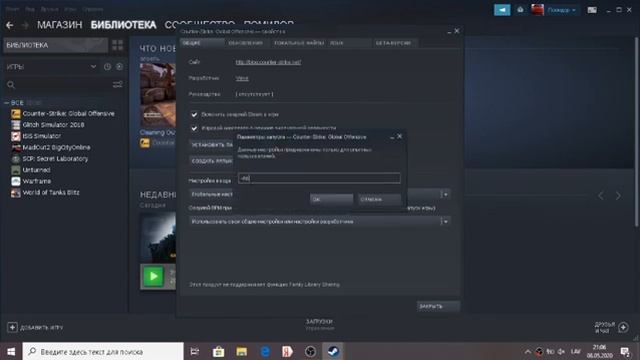Open Windows Start menu
This screenshot has height=360, width=640.
(11, 351)
